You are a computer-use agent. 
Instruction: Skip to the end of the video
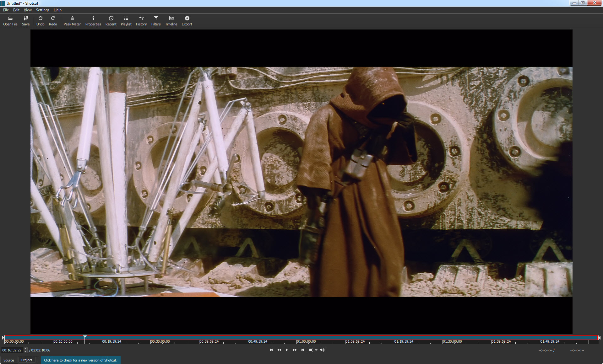302,350
